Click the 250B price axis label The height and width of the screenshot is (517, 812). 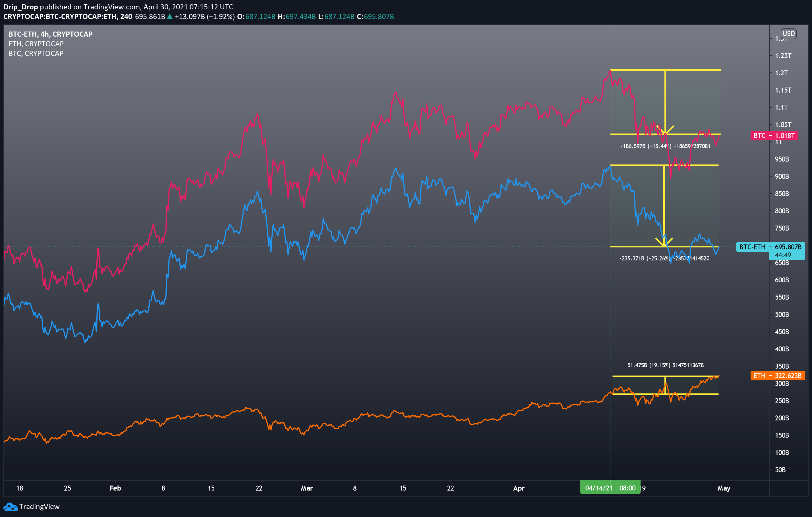pyautogui.click(x=782, y=401)
